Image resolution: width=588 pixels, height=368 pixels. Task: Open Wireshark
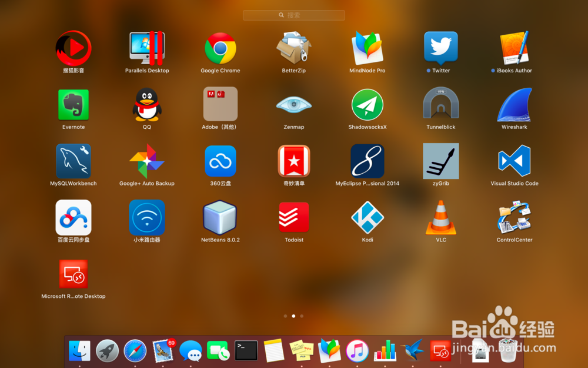pyautogui.click(x=514, y=105)
